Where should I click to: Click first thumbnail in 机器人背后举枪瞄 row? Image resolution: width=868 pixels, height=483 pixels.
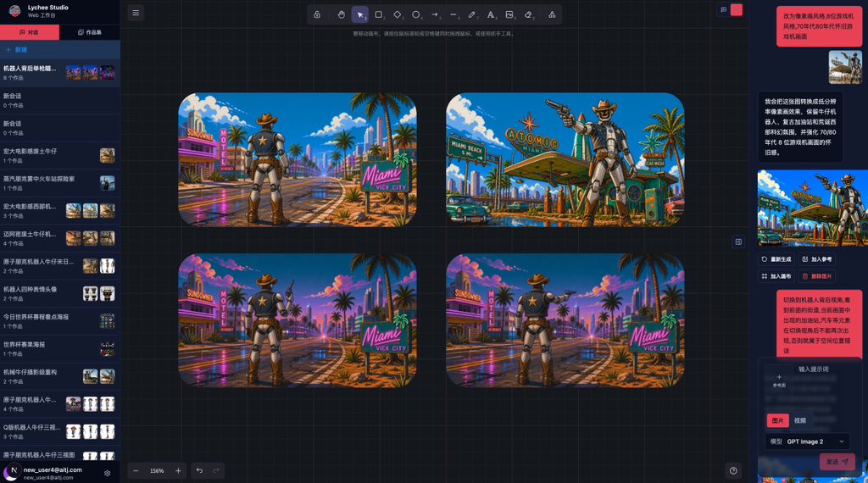point(74,73)
